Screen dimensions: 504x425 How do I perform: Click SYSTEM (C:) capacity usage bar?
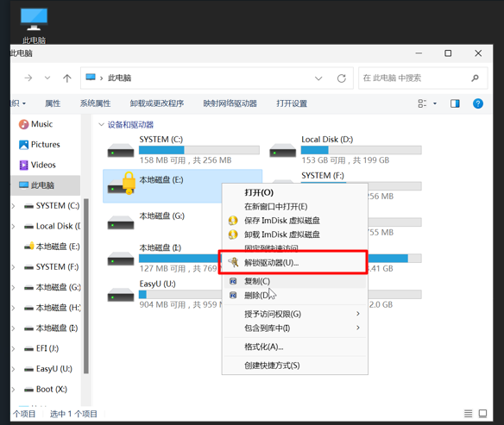click(x=199, y=150)
